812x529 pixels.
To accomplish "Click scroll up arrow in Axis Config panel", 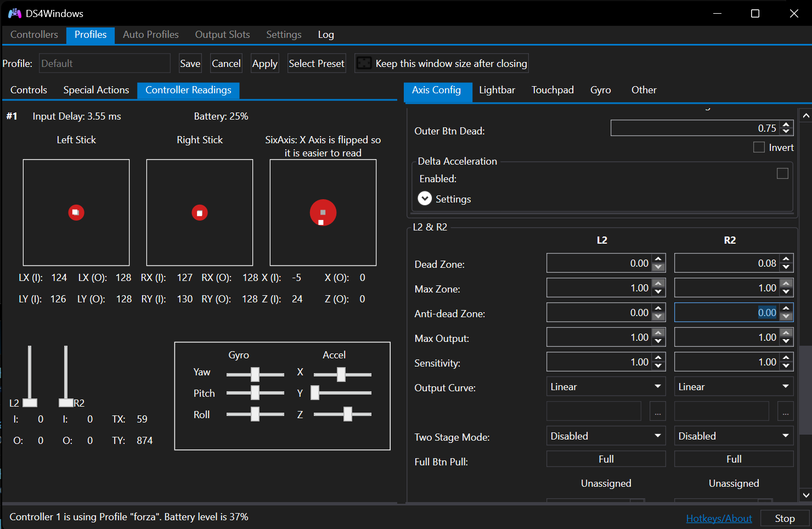I will pos(805,116).
